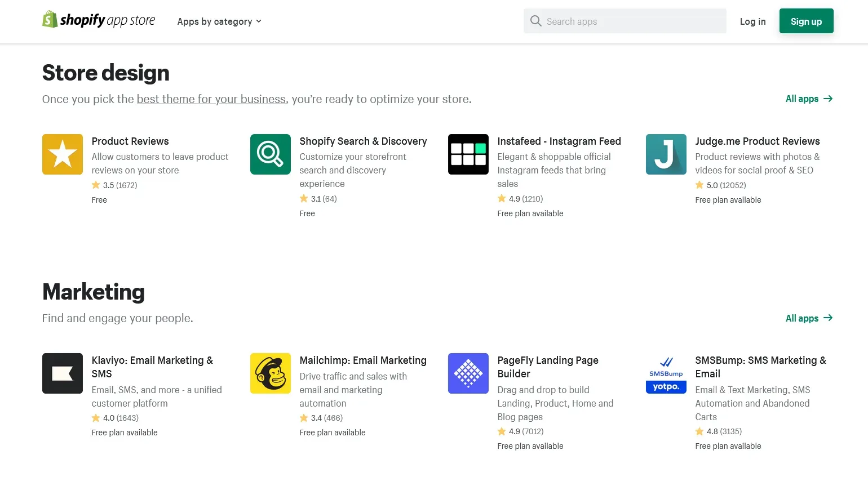Select the Shopify Search & Discovery magnifier icon

pos(271,154)
